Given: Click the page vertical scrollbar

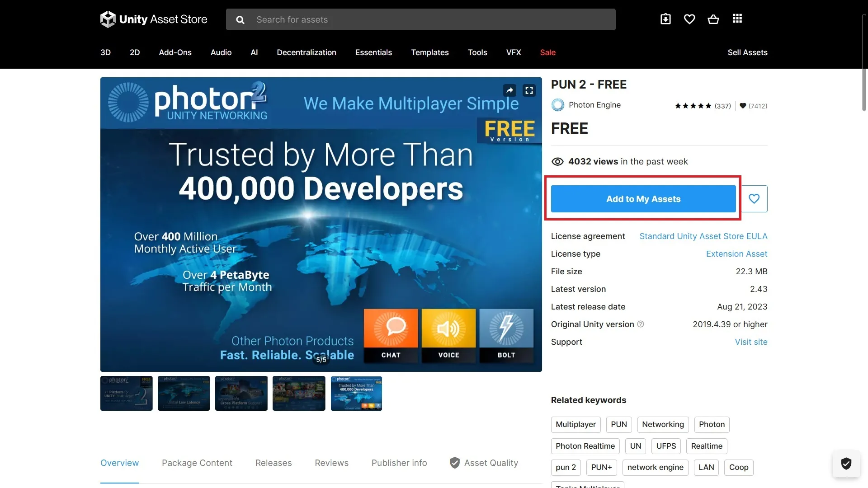Looking at the screenshot, I should [864, 63].
